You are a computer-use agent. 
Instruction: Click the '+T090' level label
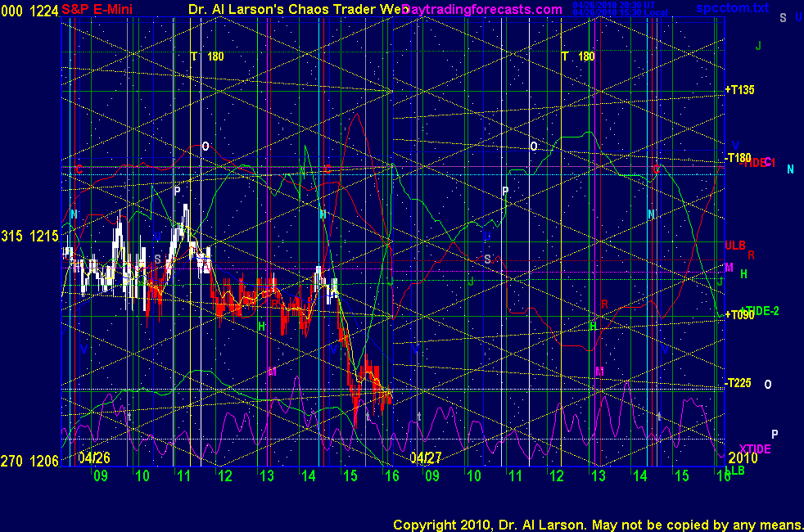click(x=739, y=314)
